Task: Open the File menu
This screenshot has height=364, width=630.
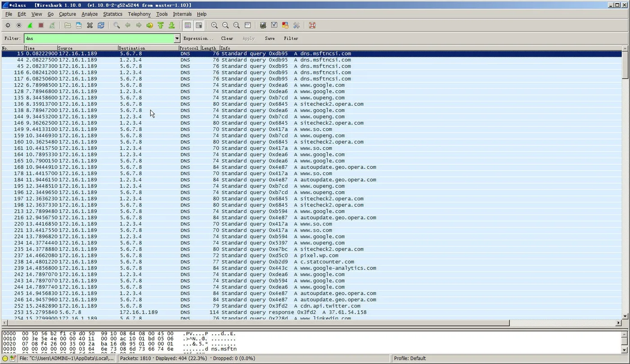Action: (x=9, y=14)
